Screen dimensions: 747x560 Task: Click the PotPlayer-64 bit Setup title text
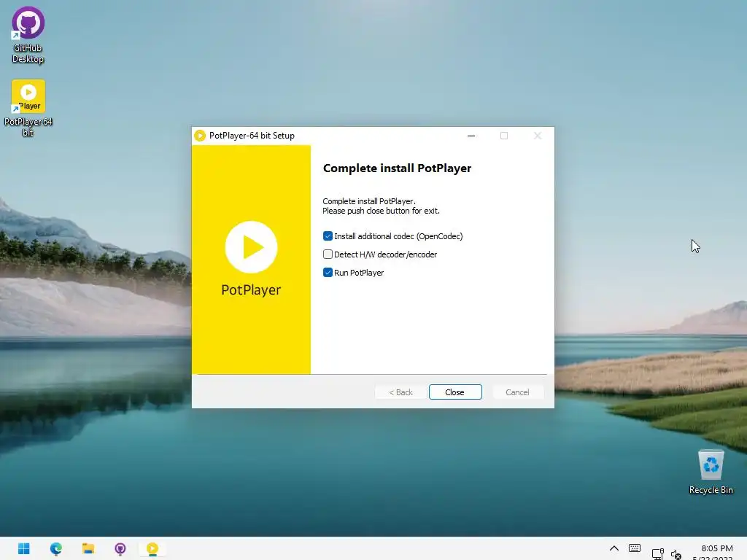(252, 136)
